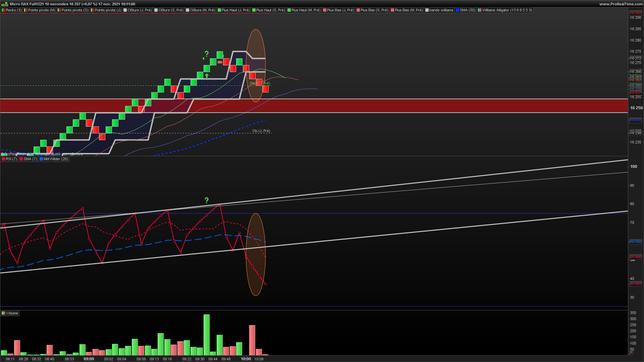Viewport: 644px width, 362px height.
Task: Click the Plus Bas (J, Pré) red swatch
Action: (325, 10)
